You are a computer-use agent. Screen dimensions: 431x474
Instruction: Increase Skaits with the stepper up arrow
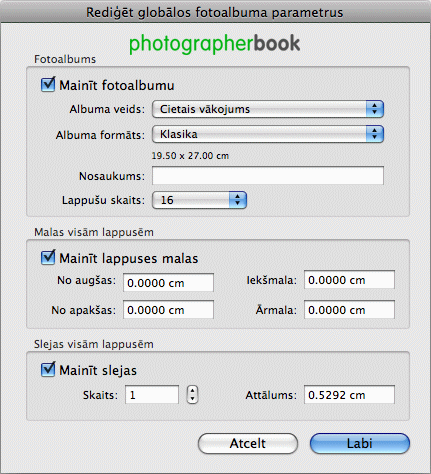pos(192,391)
